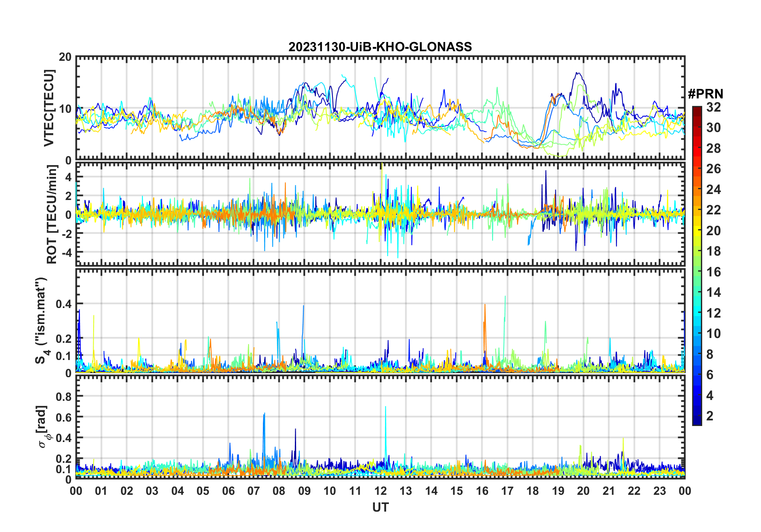Viewport: 761px width, 532px height.
Task: Select PRN colorbar tick label 32
Action: tap(713, 107)
